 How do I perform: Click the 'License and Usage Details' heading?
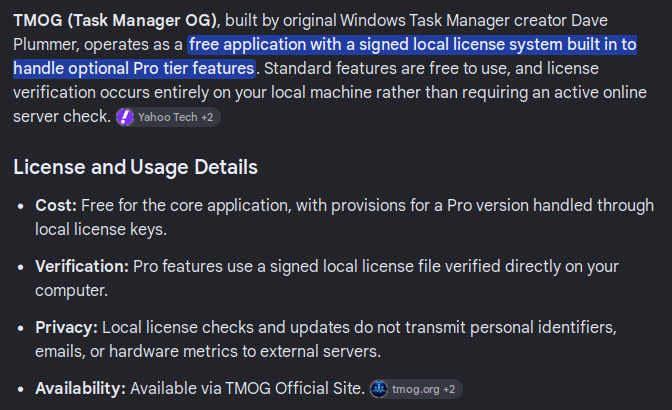tap(135, 167)
